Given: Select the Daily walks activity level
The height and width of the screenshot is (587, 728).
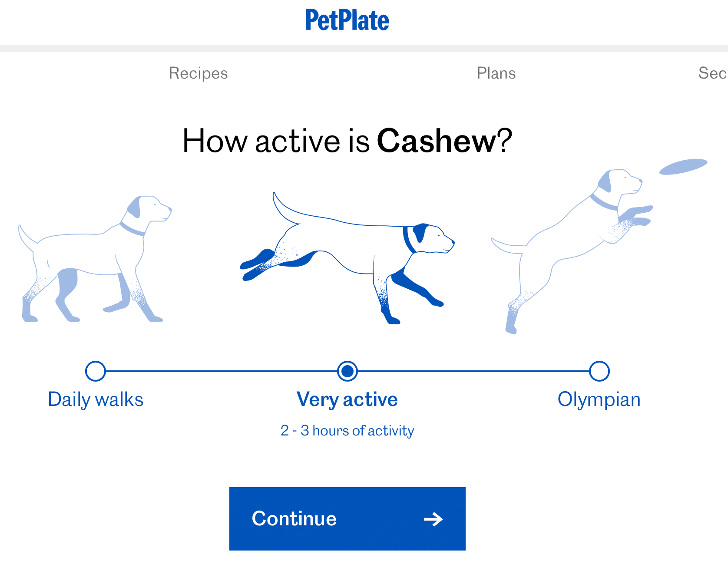Looking at the screenshot, I should 95,371.
